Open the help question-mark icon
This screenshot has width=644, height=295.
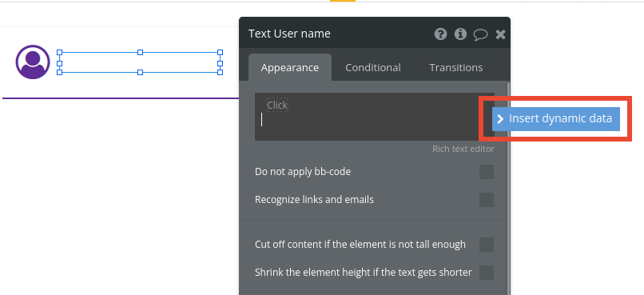[440, 34]
